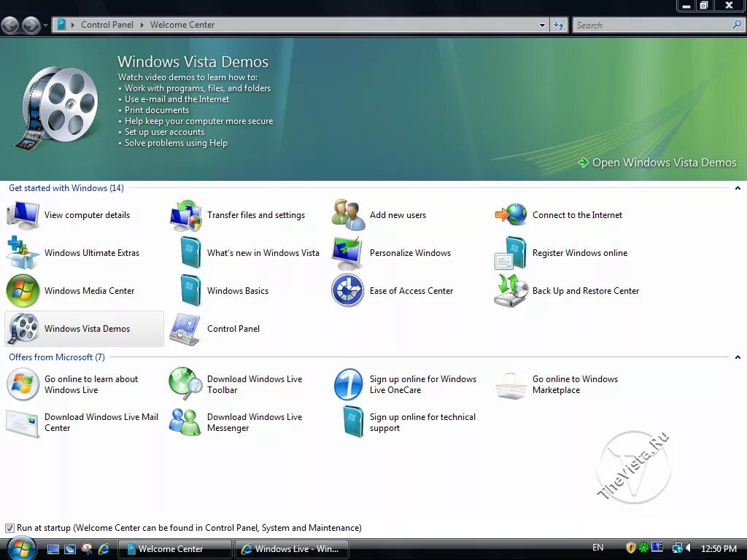Click the Windows Sidebar tray icon

(x=657, y=548)
